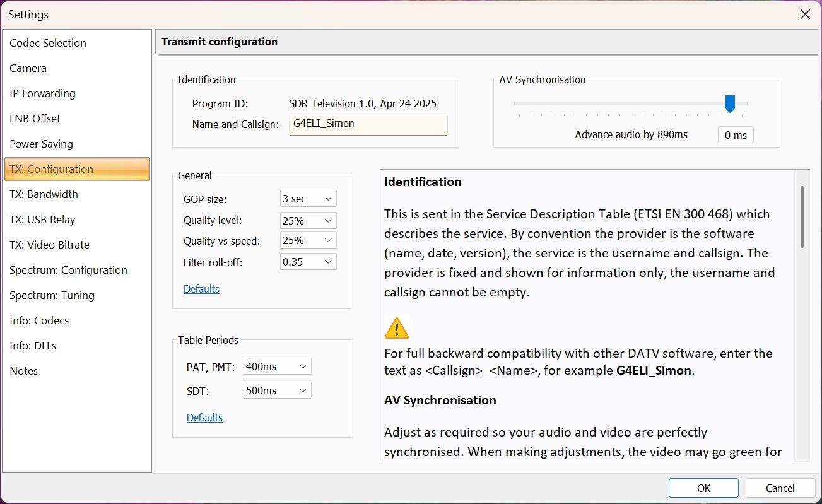Viewport: 822px width, 504px height.
Task: Expand the SDT period dropdown
Action: tap(277, 390)
